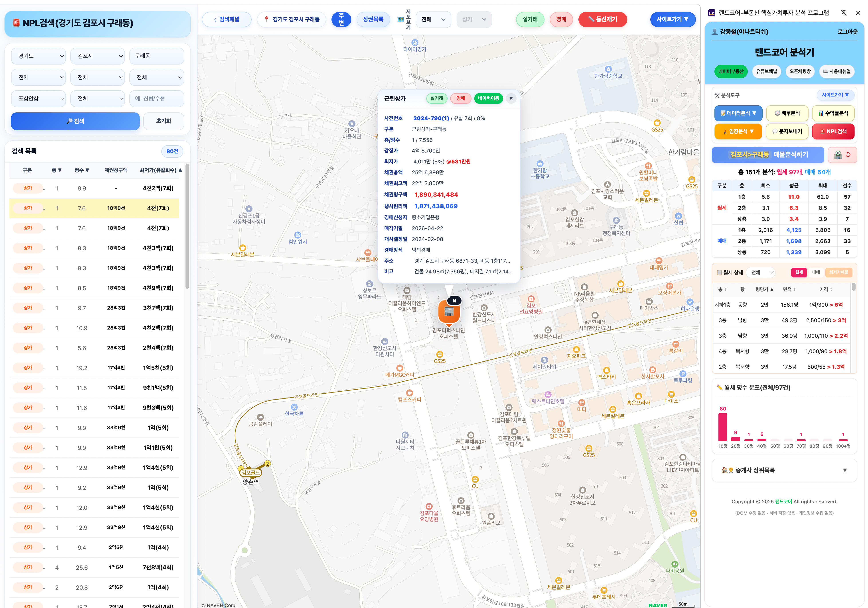Click the 한가람중학교 school icon on map

coord(608,69)
